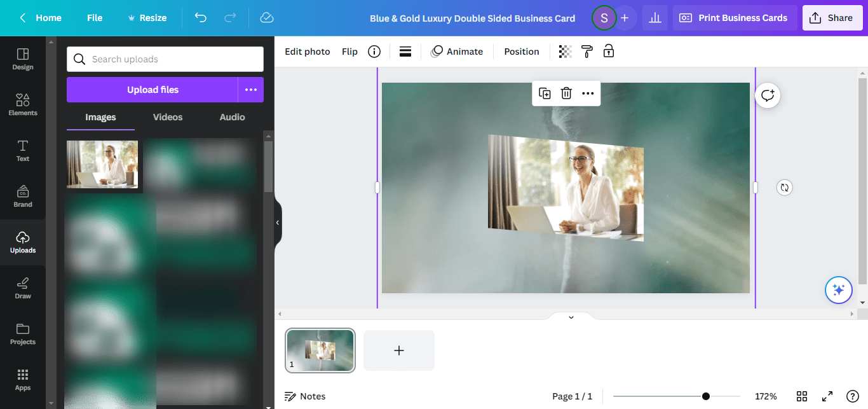
Task: Expand the area below the canvas chevron
Action: point(570,317)
